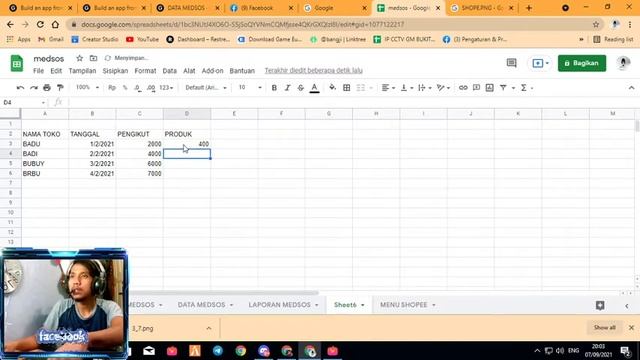Open vertical align dropdown
The image size is (640, 360).
coord(407,88)
